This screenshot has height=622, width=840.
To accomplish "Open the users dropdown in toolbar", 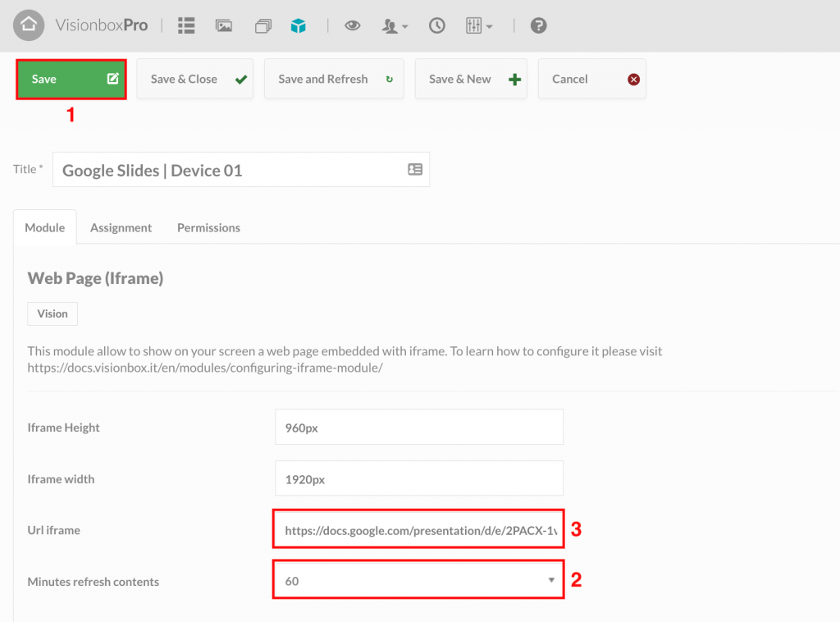I will coord(395,25).
